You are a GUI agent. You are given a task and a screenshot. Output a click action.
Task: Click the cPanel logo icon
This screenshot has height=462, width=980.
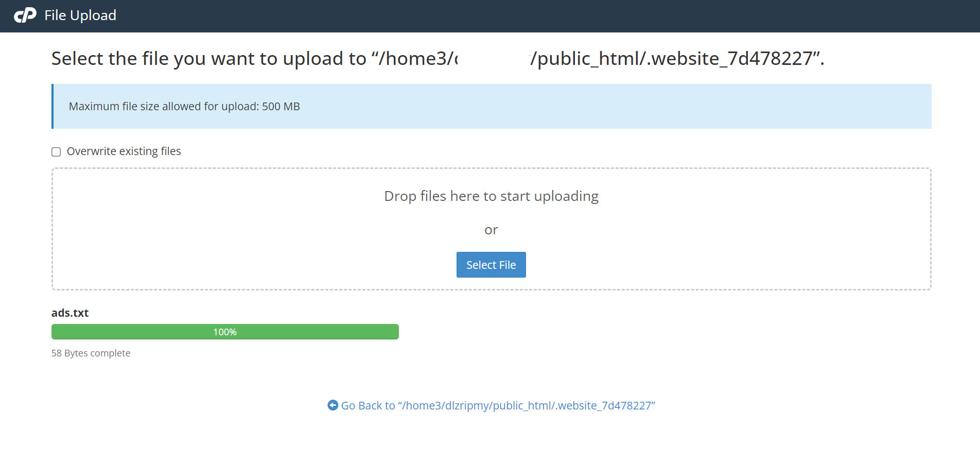pos(25,15)
